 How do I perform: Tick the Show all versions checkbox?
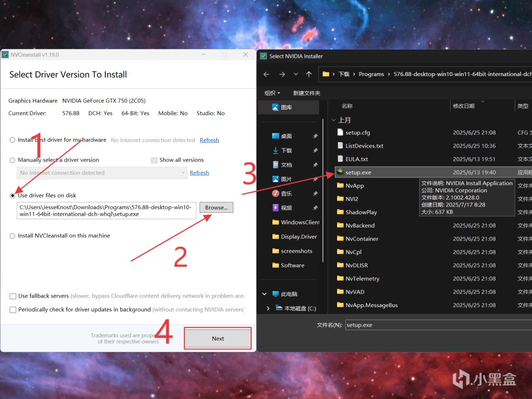tap(154, 160)
